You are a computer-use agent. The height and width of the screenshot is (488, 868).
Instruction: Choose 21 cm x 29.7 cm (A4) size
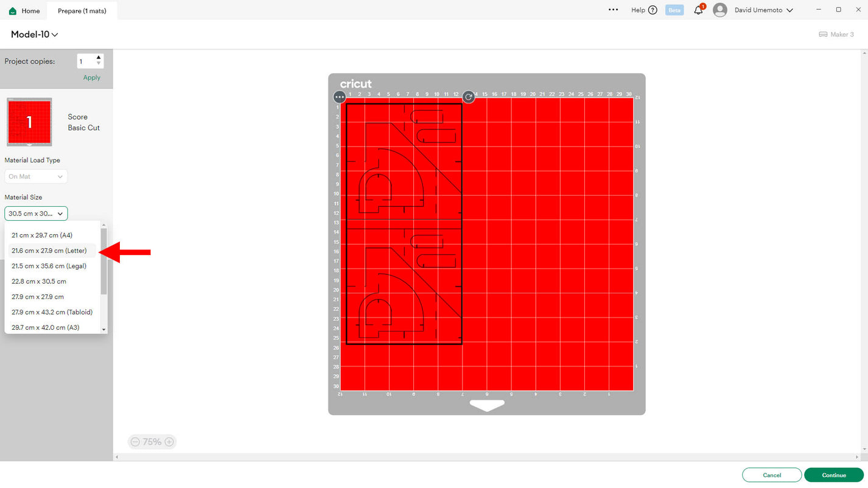(42, 235)
